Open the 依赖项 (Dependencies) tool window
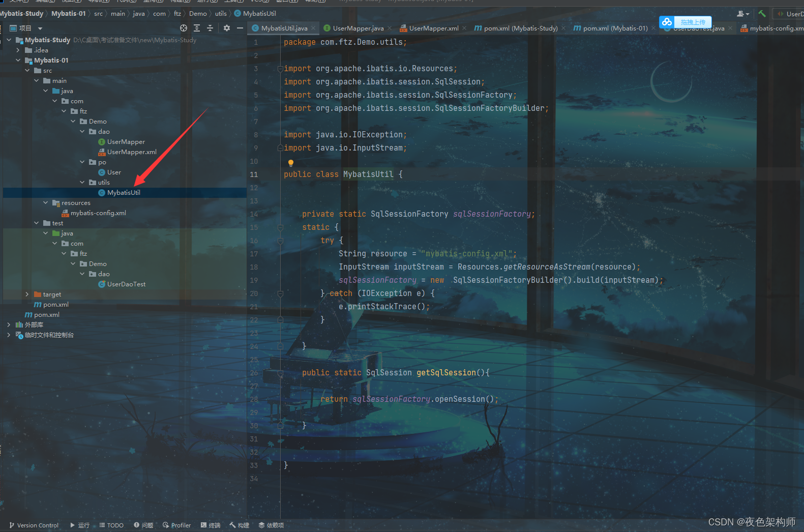This screenshot has width=804, height=532. pos(271,525)
